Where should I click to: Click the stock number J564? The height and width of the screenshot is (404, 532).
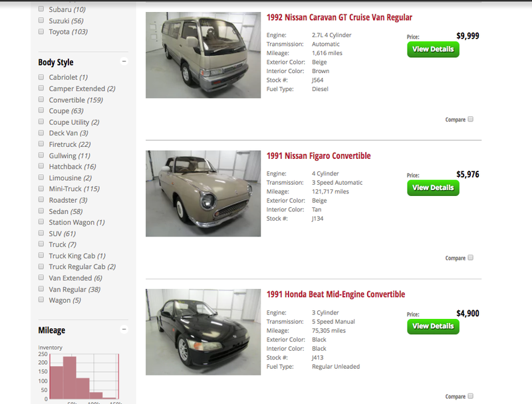point(318,80)
